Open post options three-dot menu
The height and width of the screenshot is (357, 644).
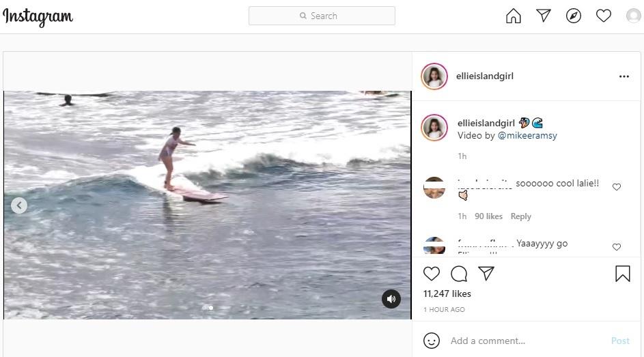(624, 76)
